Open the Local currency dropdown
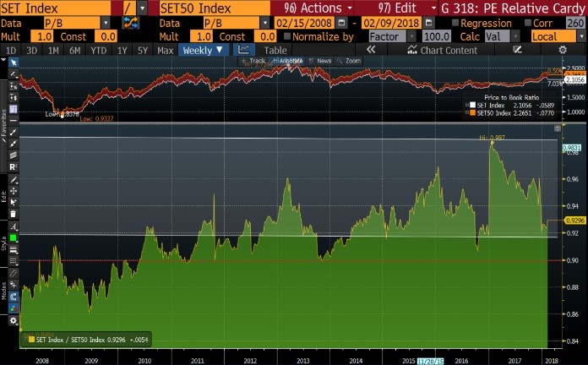588x365 pixels. click(x=581, y=37)
